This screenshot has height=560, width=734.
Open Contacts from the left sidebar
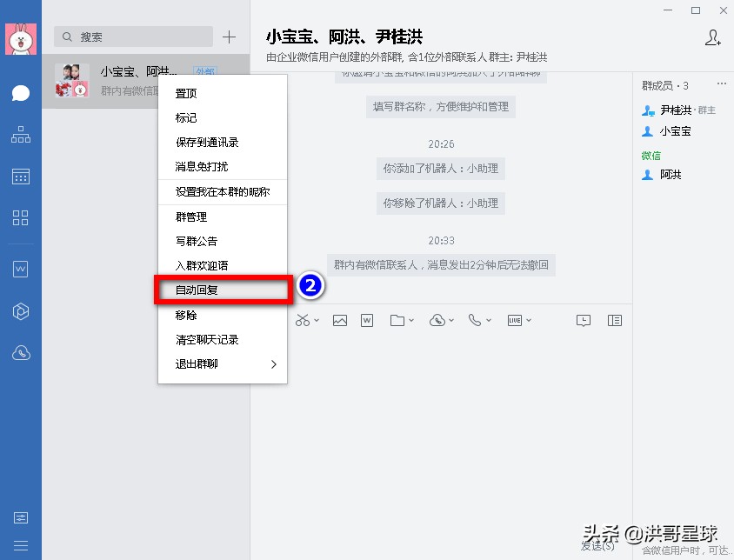tap(20, 134)
